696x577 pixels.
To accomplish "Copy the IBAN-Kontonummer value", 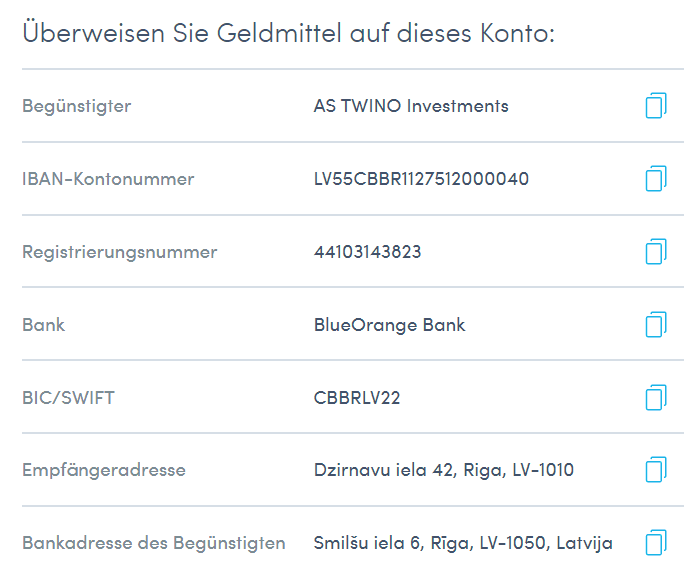I will [x=656, y=178].
